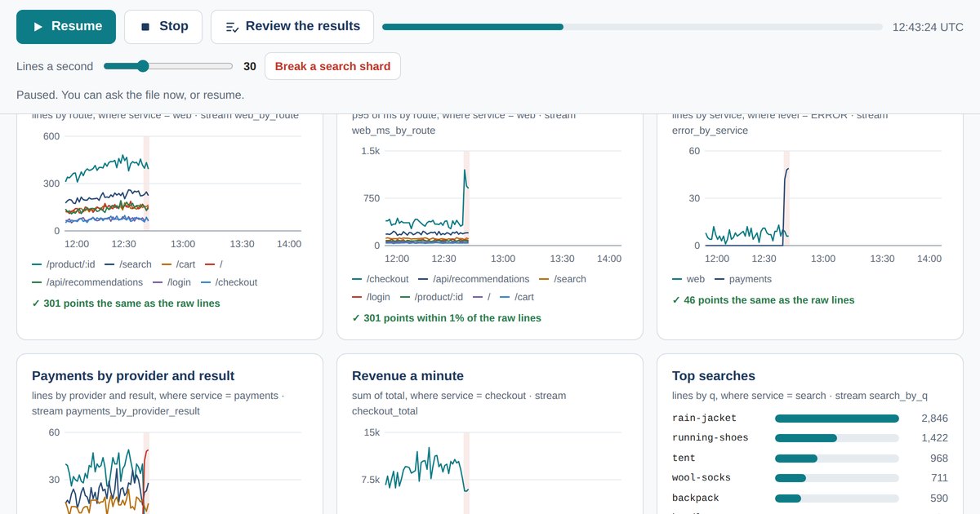The image size is (980, 514).
Task: Toggle /product/:id legend in lines by route chart
Action: [x=64, y=264]
